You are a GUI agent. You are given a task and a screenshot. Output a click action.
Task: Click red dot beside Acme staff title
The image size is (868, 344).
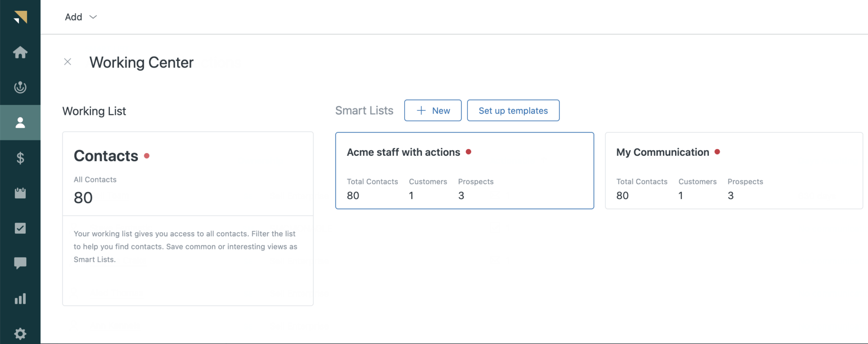pos(468,152)
